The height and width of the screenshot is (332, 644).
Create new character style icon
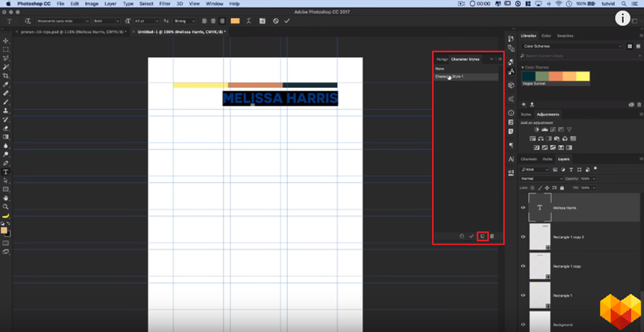click(482, 236)
